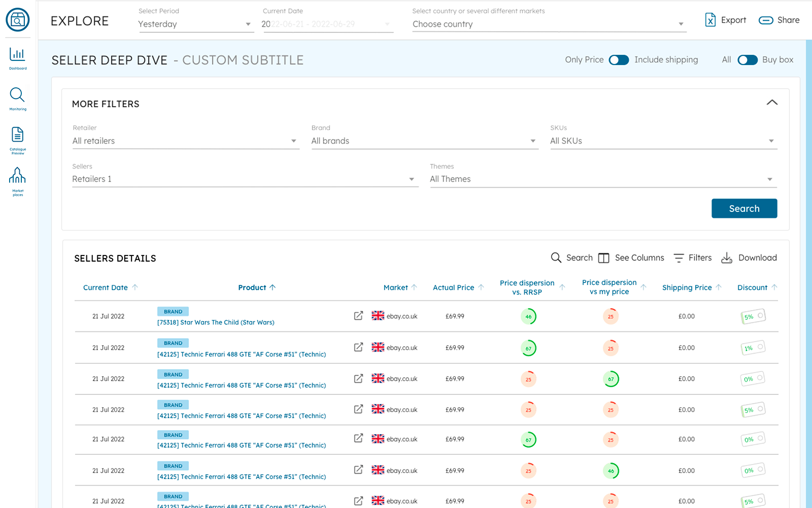812x508 pixels.
Task: Open the Choose country dropdown
Action: point(549,24)
